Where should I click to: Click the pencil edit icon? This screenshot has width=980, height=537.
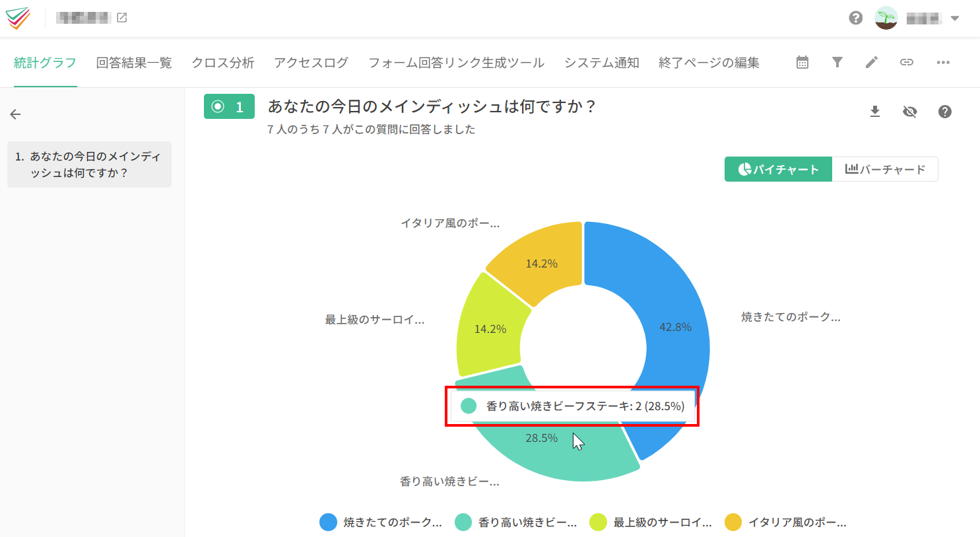872,62
